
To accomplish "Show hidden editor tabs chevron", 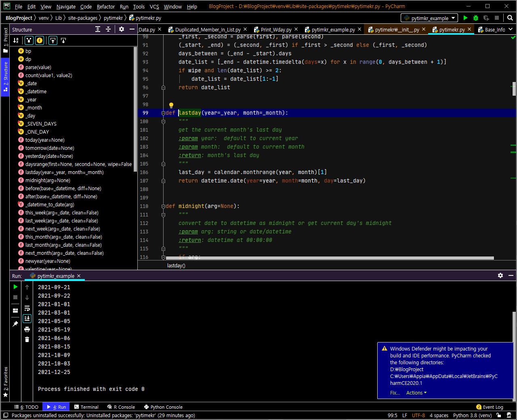I will point(511,29).
